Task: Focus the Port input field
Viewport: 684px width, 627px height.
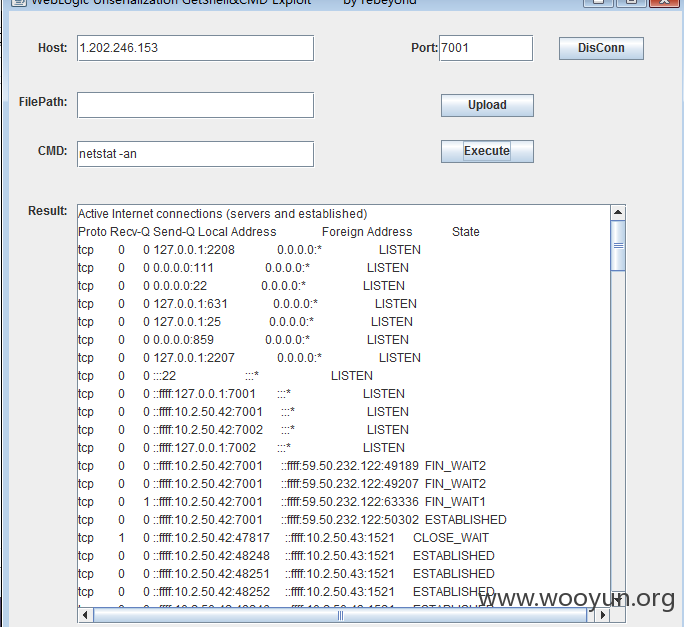Action: tap(486, 48)
